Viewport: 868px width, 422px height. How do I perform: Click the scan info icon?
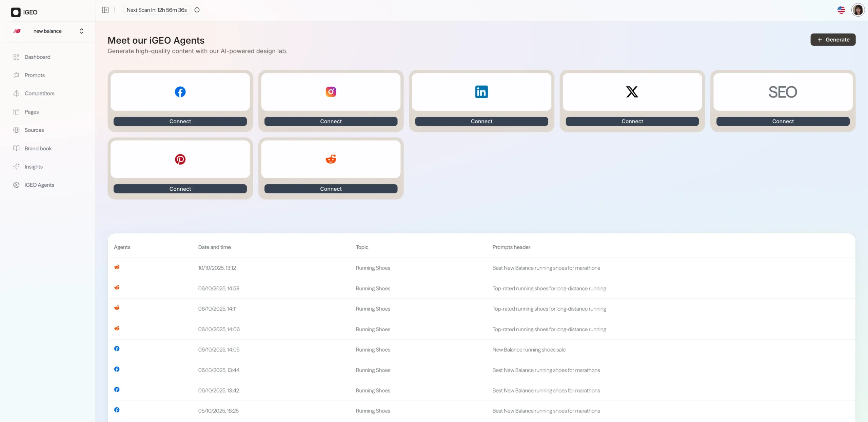[x=197, y=10]
